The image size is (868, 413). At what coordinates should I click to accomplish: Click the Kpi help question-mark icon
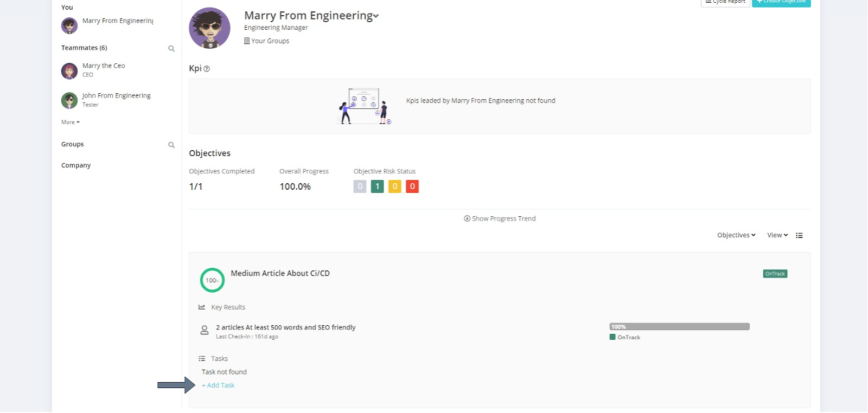coord(207,69)
